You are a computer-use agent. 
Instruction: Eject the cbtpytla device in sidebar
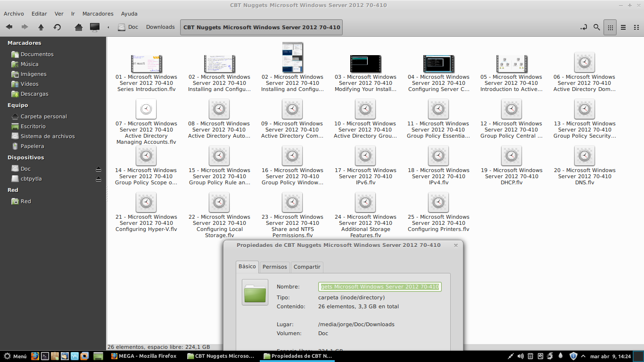99,179
